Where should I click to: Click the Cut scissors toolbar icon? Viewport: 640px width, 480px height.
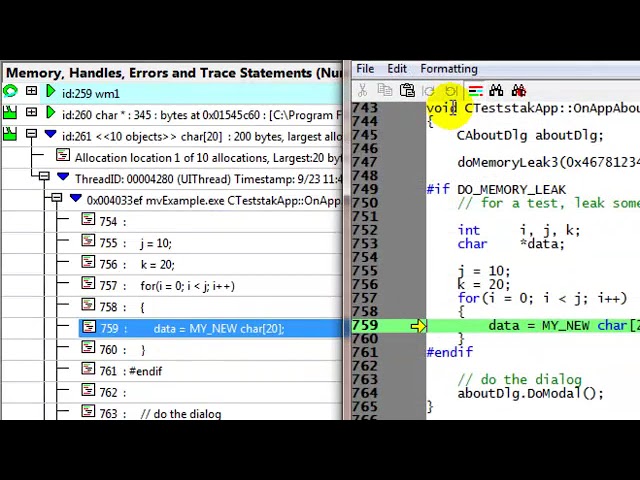(362, 90)
